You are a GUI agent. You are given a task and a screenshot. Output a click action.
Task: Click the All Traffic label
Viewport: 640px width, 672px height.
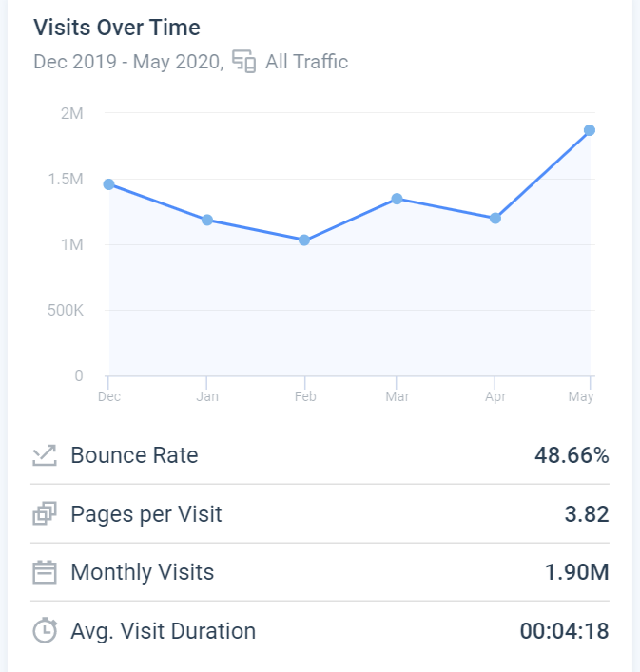(x=306, y=62)
